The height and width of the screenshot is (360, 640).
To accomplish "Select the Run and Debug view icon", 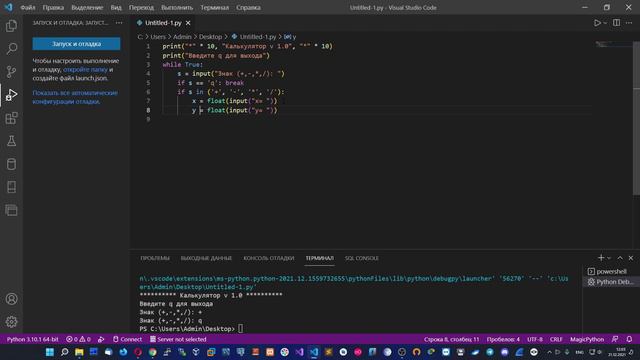I will click(x=11, y=95).
